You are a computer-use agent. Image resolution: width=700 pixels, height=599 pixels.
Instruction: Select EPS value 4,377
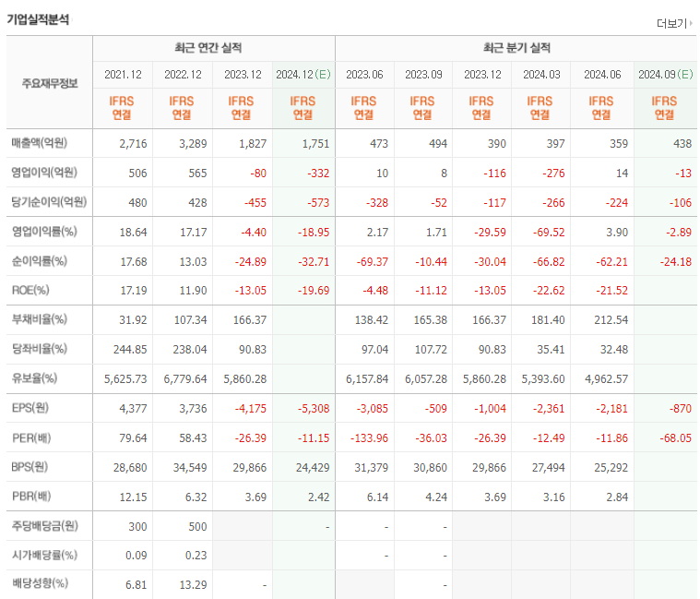(x=133, y=409)
